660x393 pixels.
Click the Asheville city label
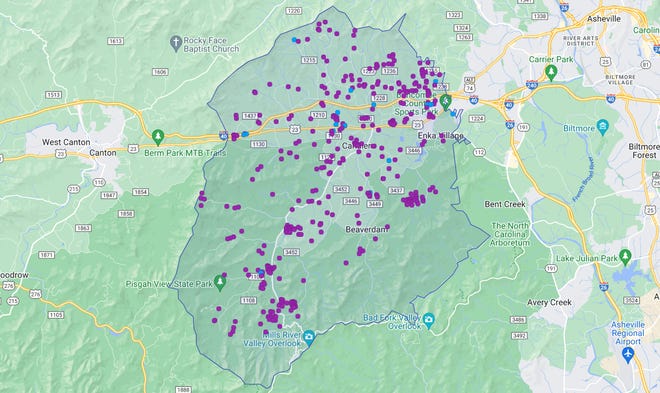coord(604,19)
